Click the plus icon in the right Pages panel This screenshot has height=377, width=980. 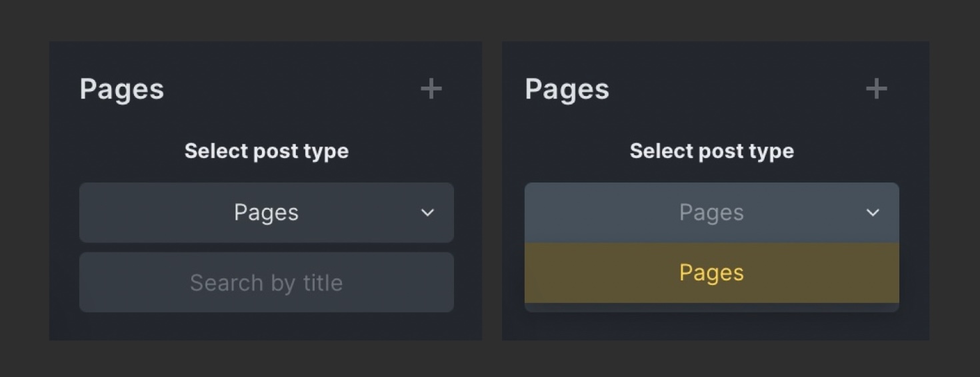coord(876,89)
